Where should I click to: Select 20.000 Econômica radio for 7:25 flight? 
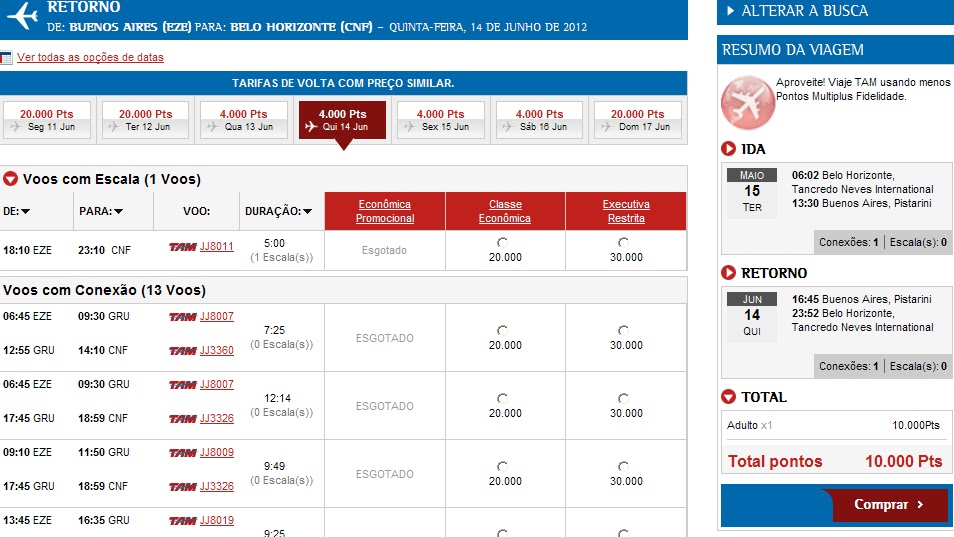[x=503, y=330]
